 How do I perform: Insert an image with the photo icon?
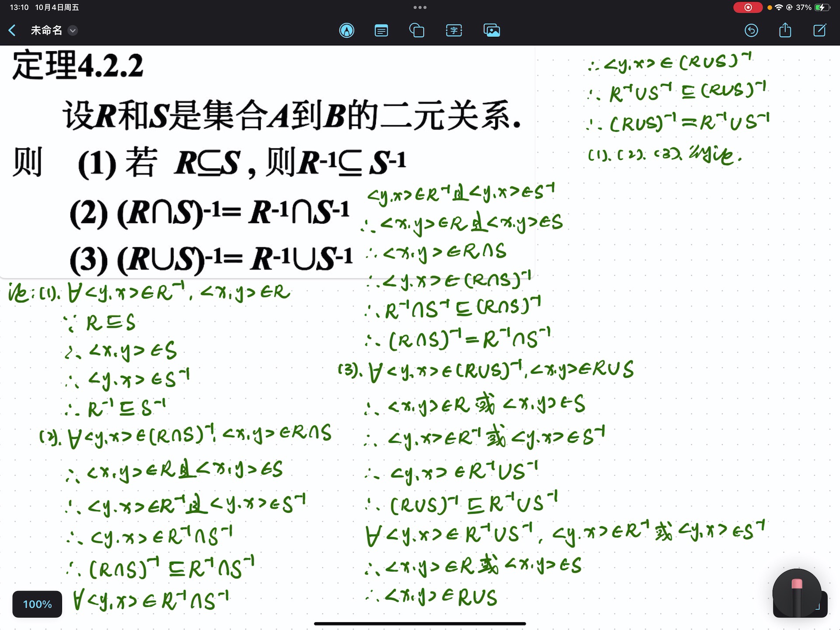pyautogui.click(x=492, y=30)
